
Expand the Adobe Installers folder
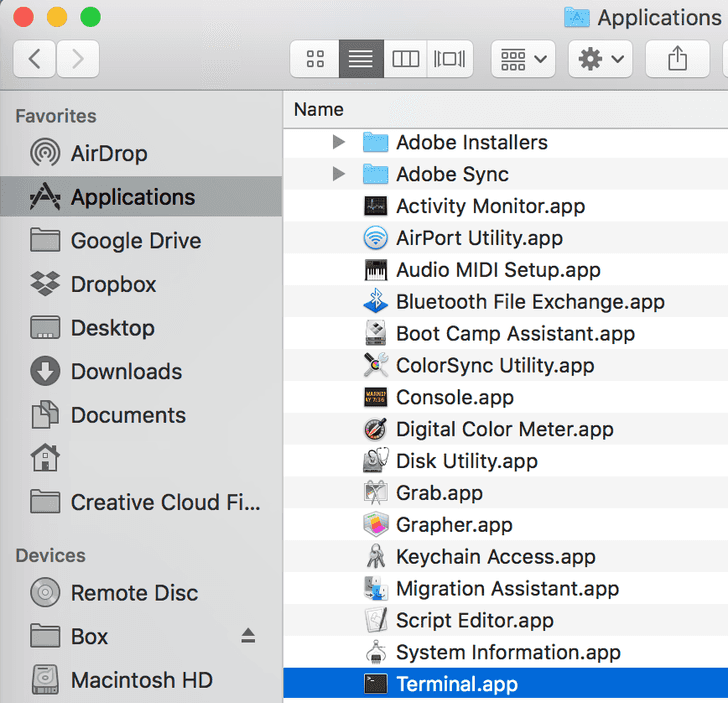(x=339, y=142)
